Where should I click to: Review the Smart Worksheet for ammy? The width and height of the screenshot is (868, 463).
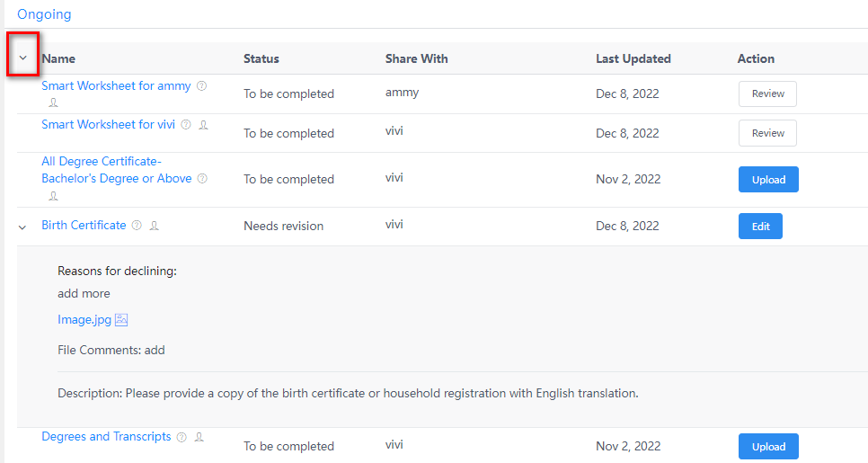[x=767, y=93]
